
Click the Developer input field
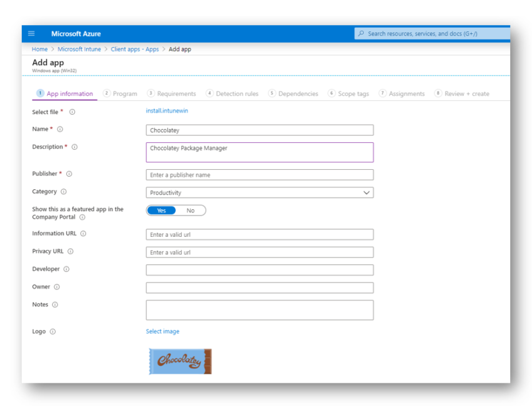coord(260,270)
